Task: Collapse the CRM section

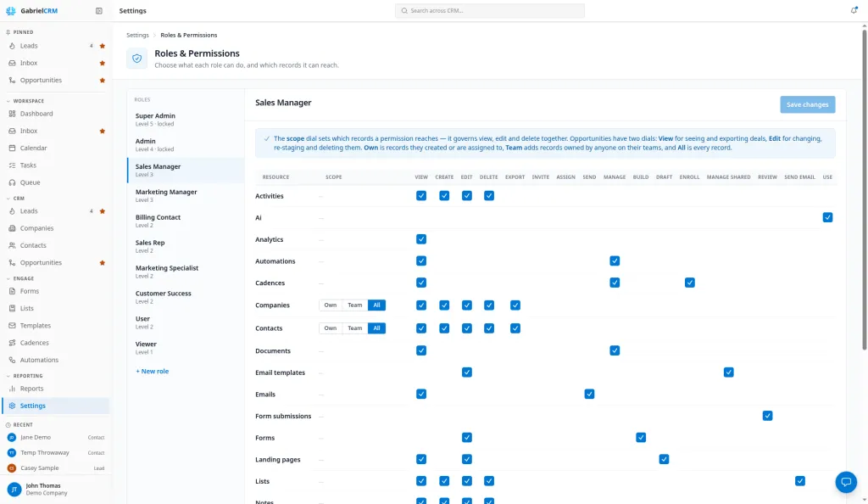Action: click(15, 199)
